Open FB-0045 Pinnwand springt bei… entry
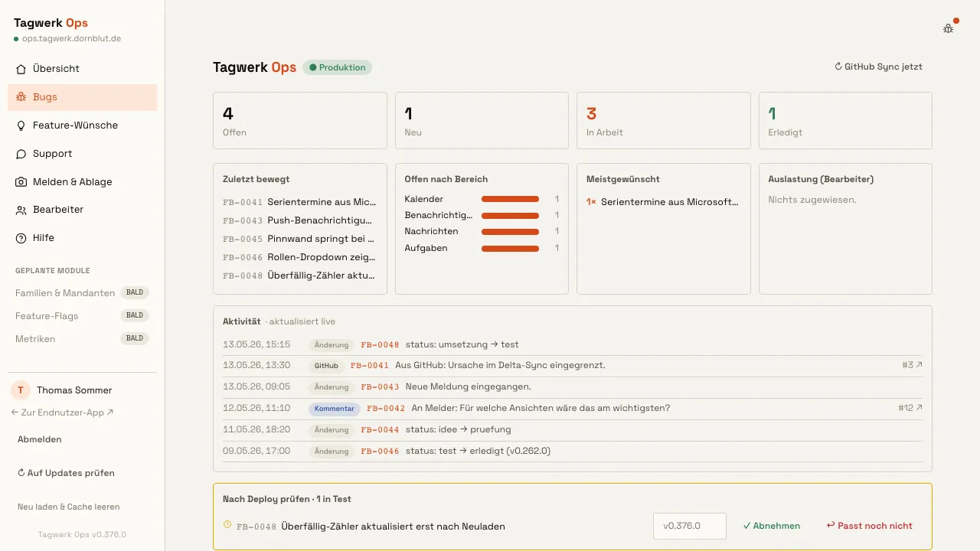 (x=299, y=239)
